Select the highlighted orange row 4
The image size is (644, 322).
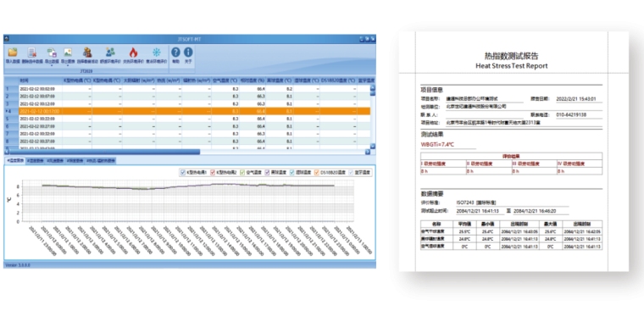tap(187, 111)
